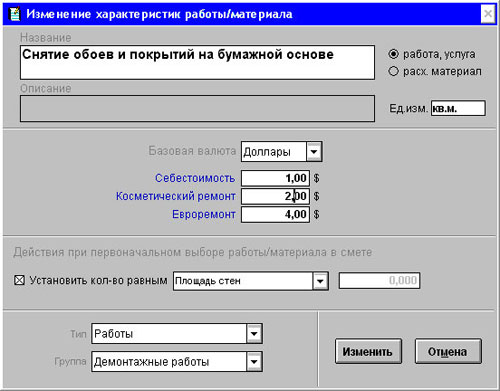500x391 pixels.
Task: Expand the 'Тип' dropdown arrow
Action: [x=254, y=334]
